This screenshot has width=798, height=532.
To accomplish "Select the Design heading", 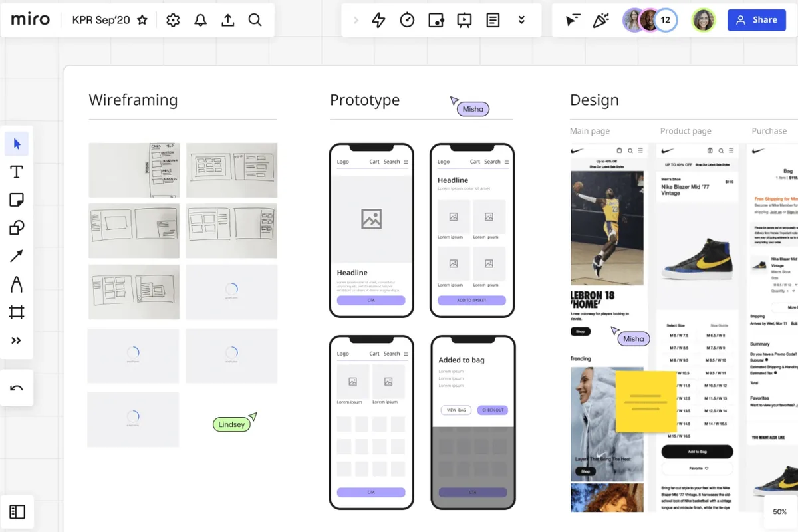I will pos(595,100).
